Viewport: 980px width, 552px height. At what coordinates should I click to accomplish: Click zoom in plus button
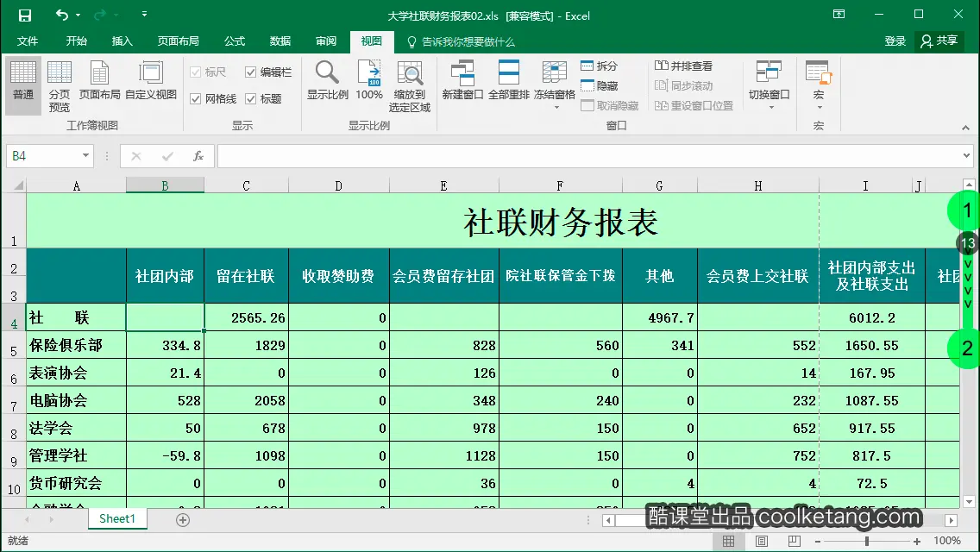(916, 542)
